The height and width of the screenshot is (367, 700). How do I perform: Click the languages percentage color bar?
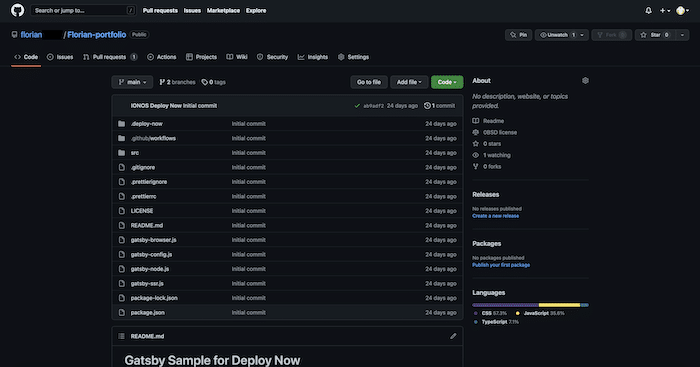click(530, 305)
